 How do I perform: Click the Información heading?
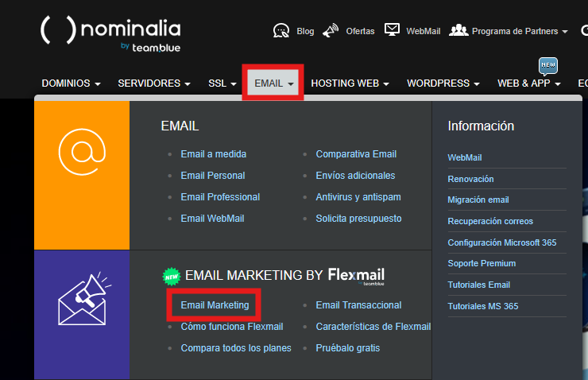(x=481, y=126)
